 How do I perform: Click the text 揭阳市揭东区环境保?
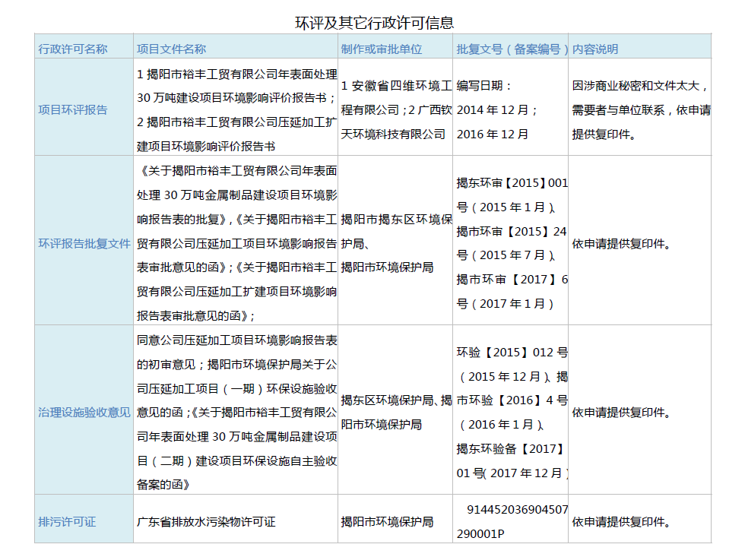397,220
